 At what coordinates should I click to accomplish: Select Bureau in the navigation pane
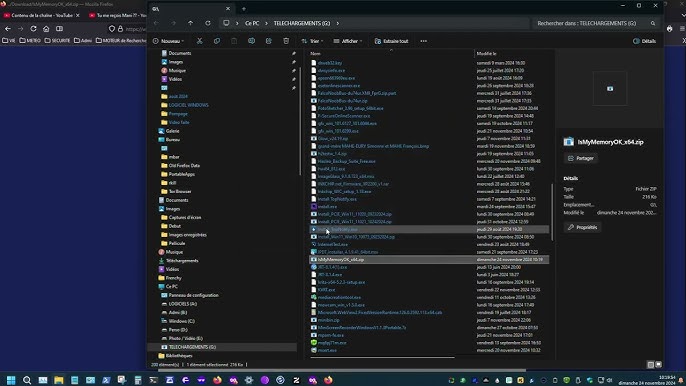pyautogui.click(x=173, y=140)
